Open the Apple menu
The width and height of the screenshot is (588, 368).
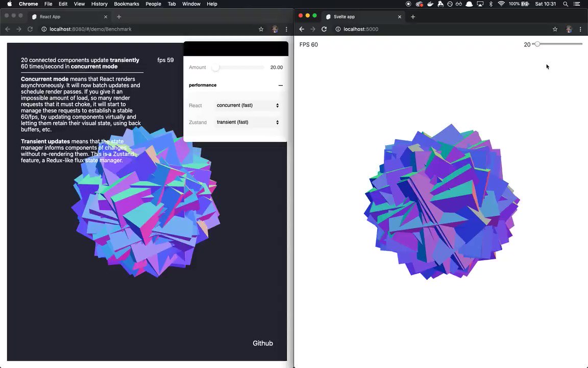coord(10,4)
